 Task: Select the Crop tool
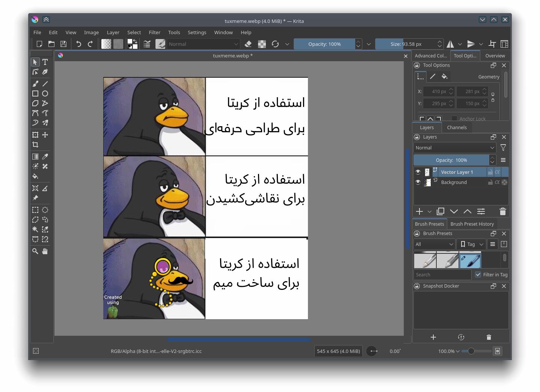pyautogui.click(x=35, y=145)
